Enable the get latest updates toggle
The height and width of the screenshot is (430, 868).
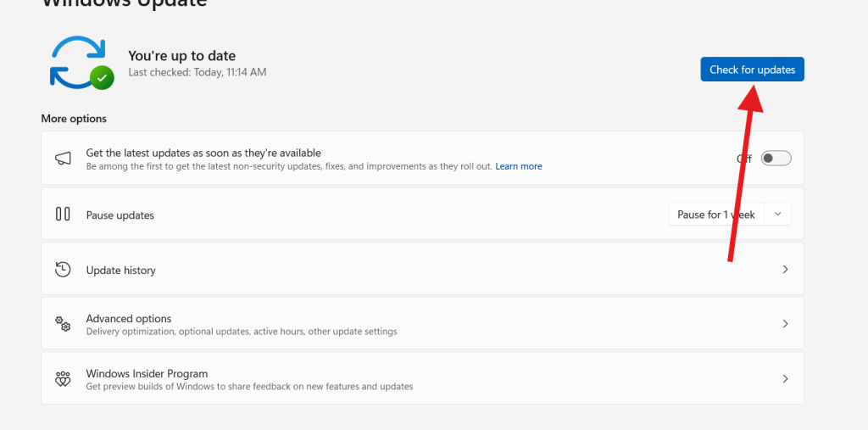[x=776, y=159]
